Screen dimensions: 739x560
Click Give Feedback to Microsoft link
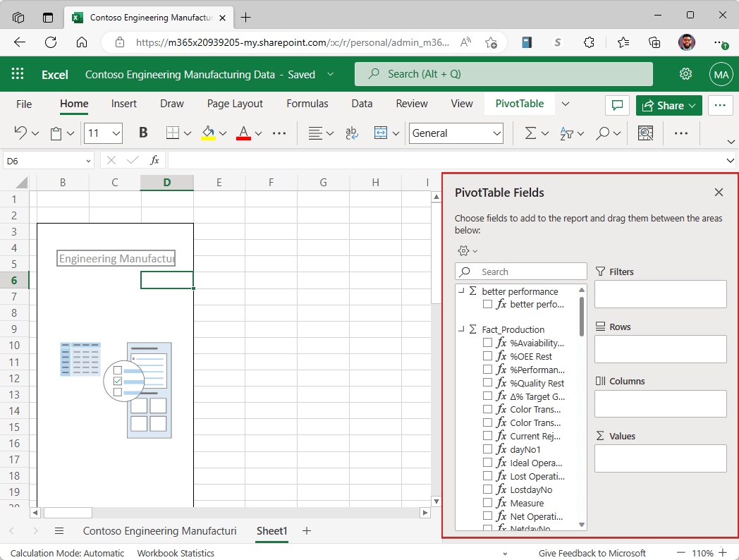click(x=592, y=553)
